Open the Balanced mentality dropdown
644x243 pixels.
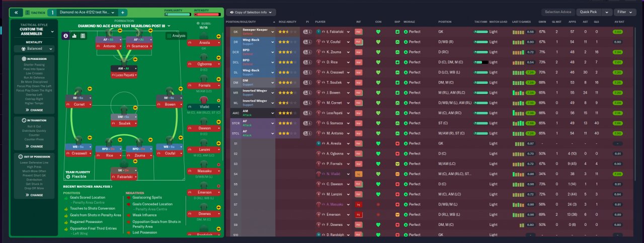point(34,49)
